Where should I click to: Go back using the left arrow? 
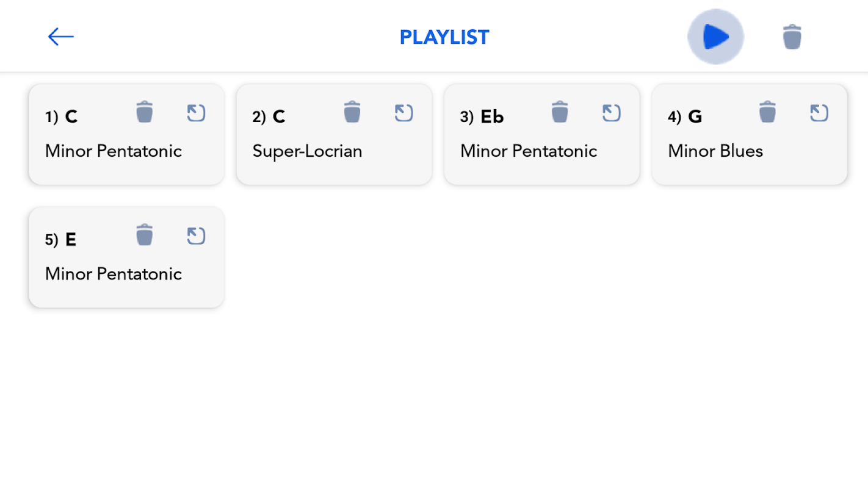60,37
